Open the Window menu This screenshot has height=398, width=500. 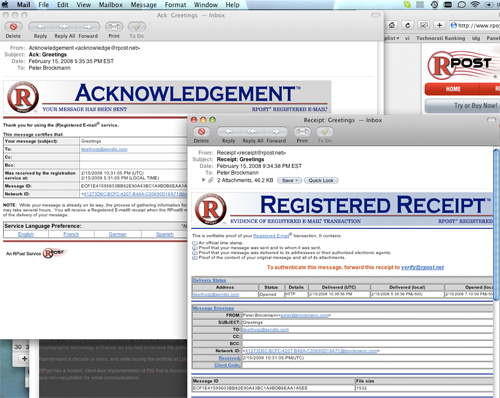click(x=206, y=5)
